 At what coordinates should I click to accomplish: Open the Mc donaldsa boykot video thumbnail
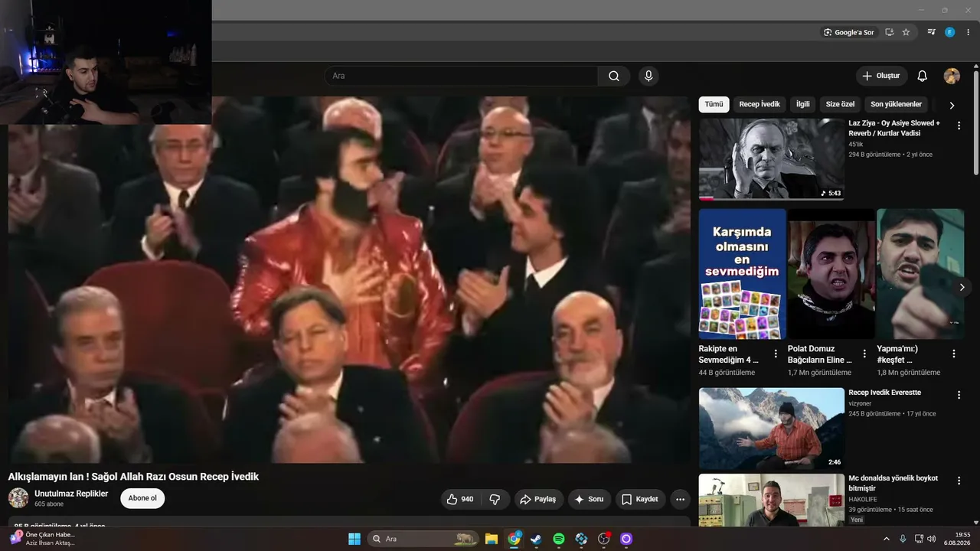pos(772,500)
